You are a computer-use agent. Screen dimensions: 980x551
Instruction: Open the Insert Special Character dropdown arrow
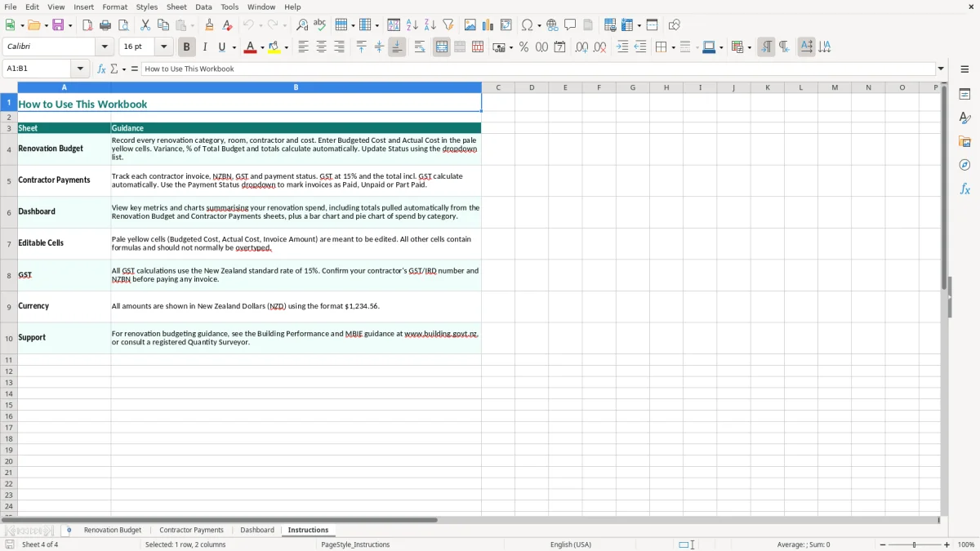[x=539, y=25]
